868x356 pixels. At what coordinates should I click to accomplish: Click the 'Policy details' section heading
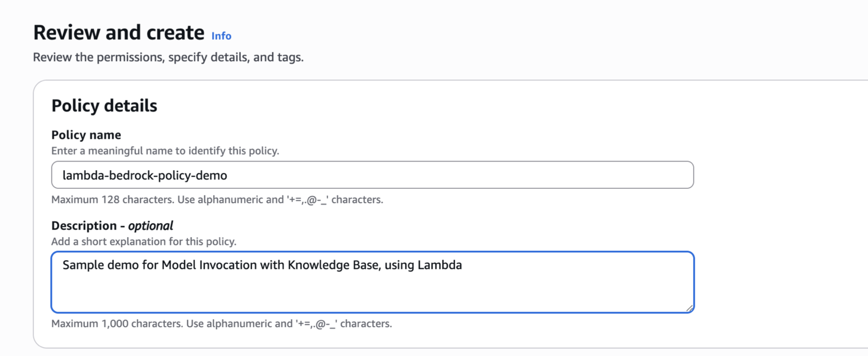point(104,105)
